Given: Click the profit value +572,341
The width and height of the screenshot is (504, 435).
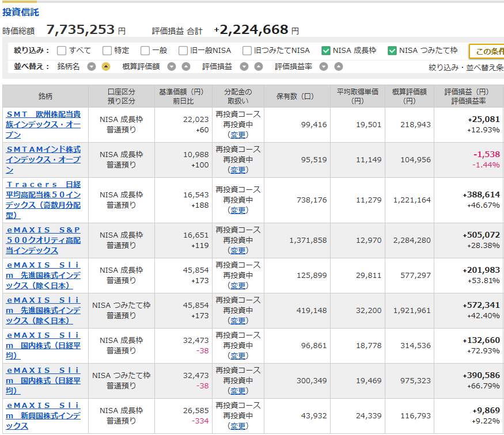Looking at the screenshot, I should pos(481,306).
